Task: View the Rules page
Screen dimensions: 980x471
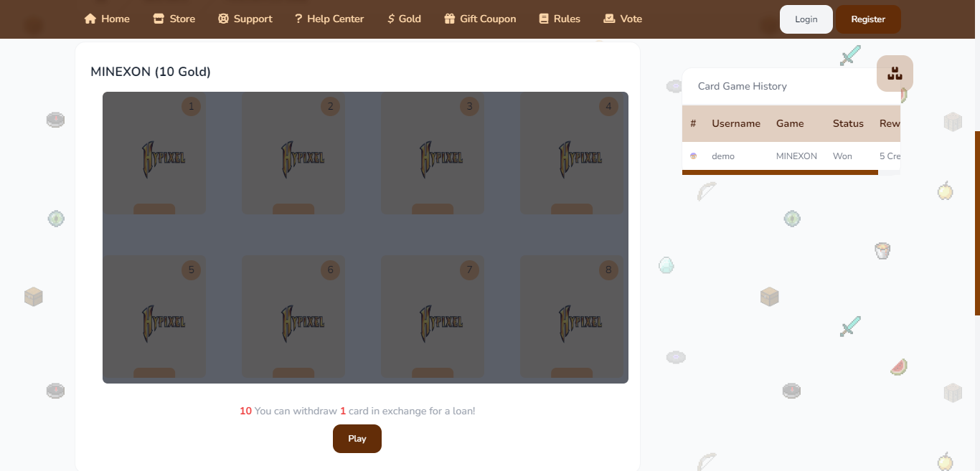Action: click(x=560, y=19)
